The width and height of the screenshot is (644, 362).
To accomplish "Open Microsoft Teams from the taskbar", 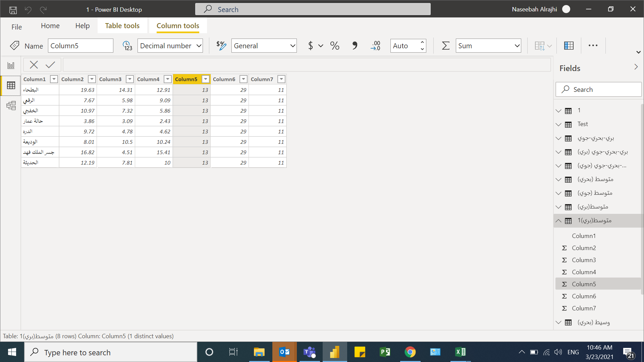I will pyautogui.click(x=310, y=352).
